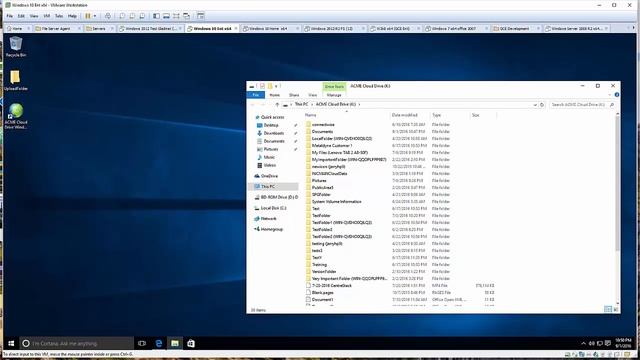The height and width of the screenshot is (360, 640).
Task: Select the Training folder row
Action: 400,264
